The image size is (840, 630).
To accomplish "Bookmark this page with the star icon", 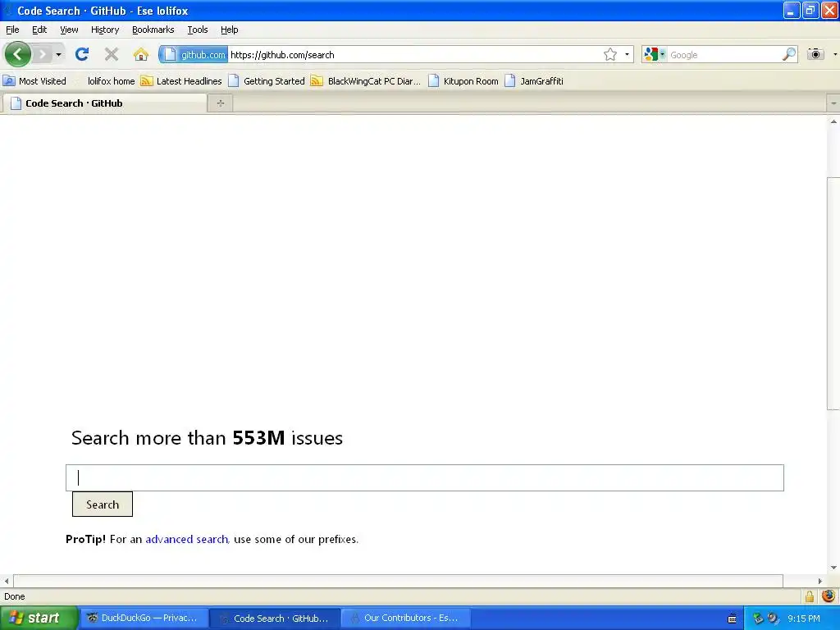I will point(610,55).
